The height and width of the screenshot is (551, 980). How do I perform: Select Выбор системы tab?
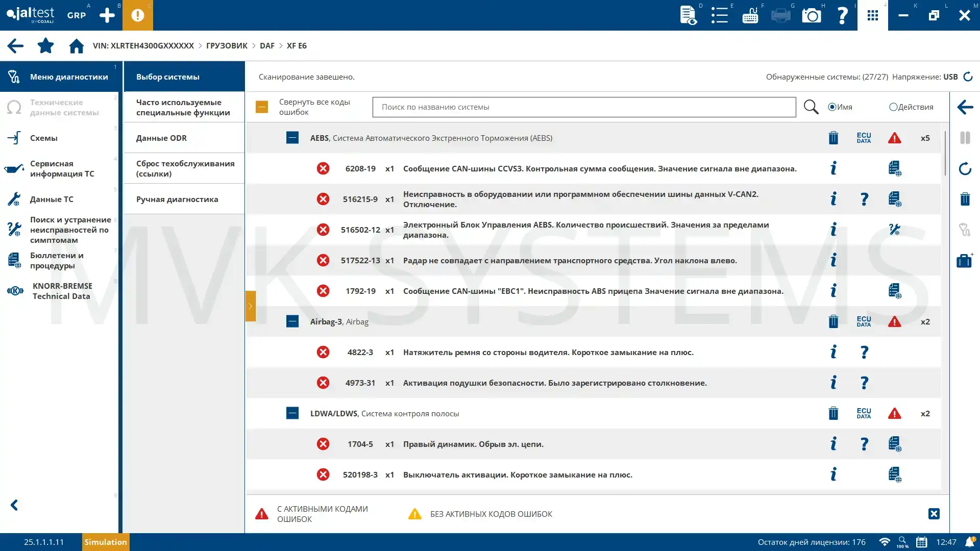point(184,77)
